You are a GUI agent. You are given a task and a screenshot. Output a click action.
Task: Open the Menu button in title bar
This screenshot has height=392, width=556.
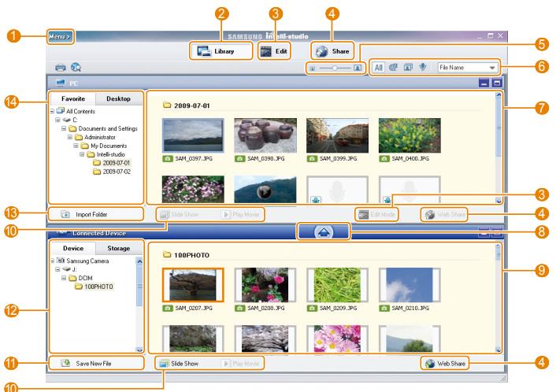(x=60, y=36)
